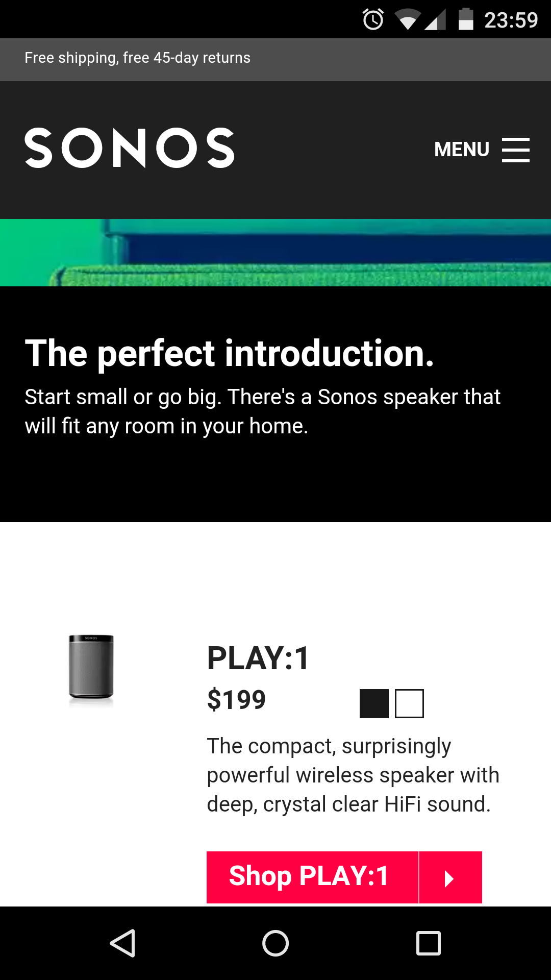Tap the status bar clock showing 23:59
551x980 pixels.
click(x=511, y=20)
